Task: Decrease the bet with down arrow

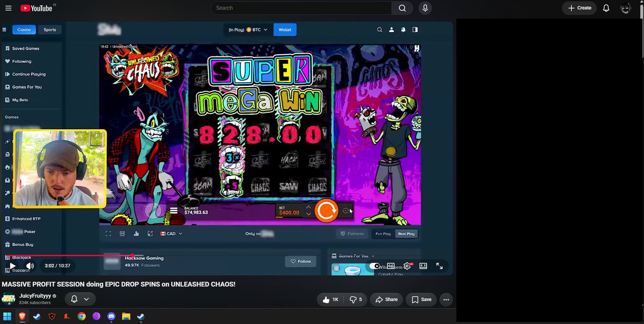Action: tap(308, 214)
